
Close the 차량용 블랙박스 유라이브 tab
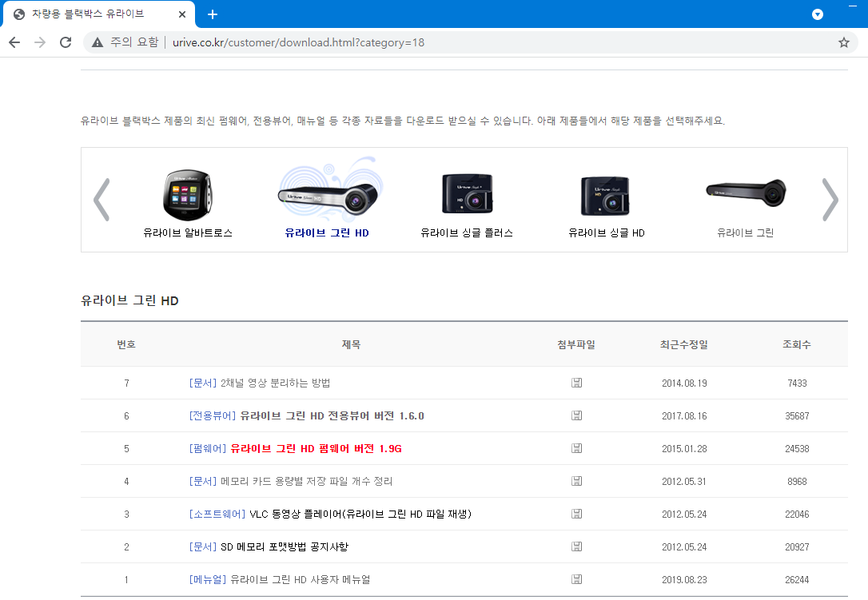pos(182,14)
